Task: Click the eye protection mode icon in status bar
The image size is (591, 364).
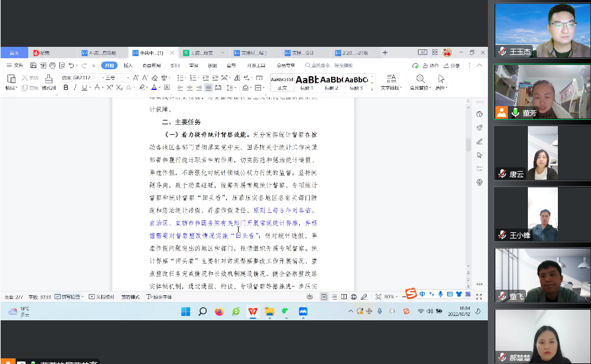Action: (310, 297)
